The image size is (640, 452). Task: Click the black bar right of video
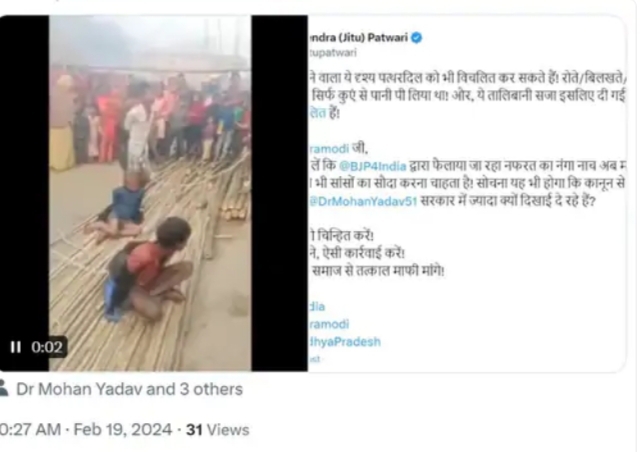pyautogui.click(x=280, y=193)
